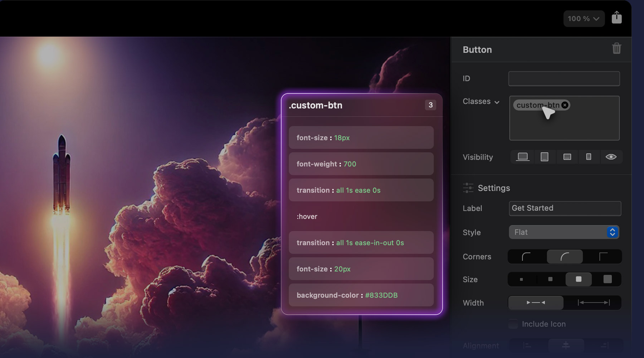Select the desktop visibility icon
This screenshot has width=644, height=358.
coord(522,156)
